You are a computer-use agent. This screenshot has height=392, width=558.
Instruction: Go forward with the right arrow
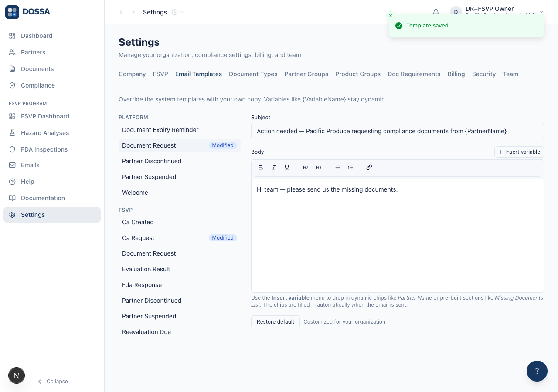point(133,12)
